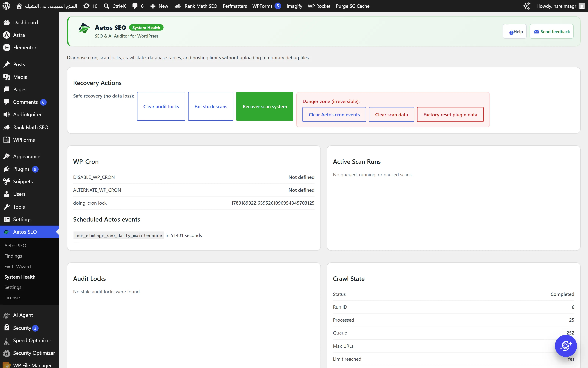The width and height of the screenshot is (588, 368).
Task: Click the Comments icon in sidebar
Action: coord(7,102)
